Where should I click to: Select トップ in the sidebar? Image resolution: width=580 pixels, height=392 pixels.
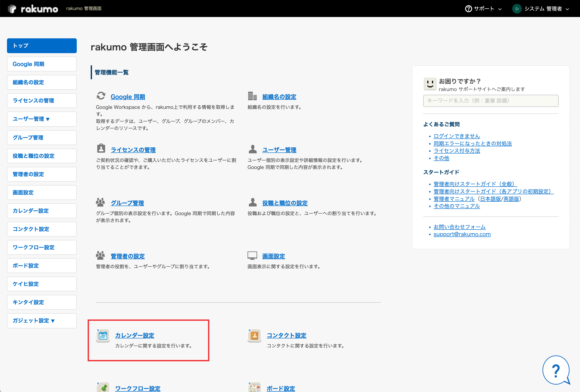point(42,46)
